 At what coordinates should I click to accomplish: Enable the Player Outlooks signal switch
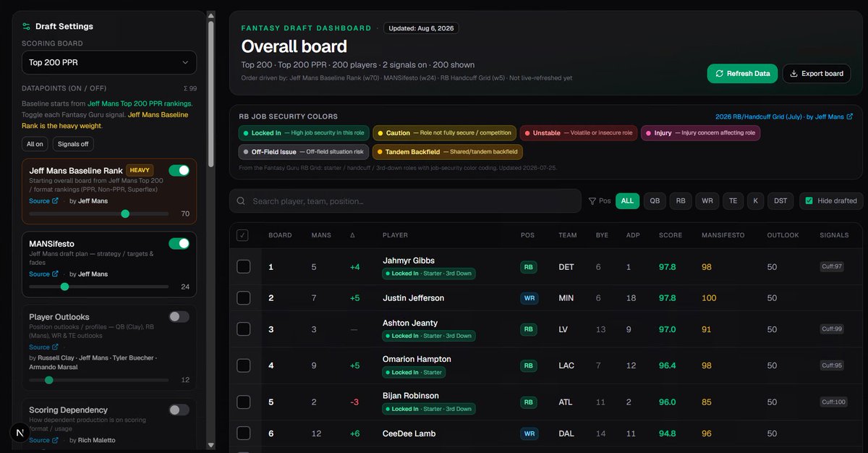[x=179, y=316]
